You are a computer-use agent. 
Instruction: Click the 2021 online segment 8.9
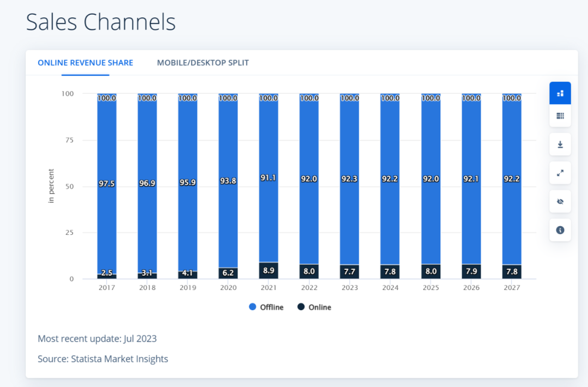(268, 270)
